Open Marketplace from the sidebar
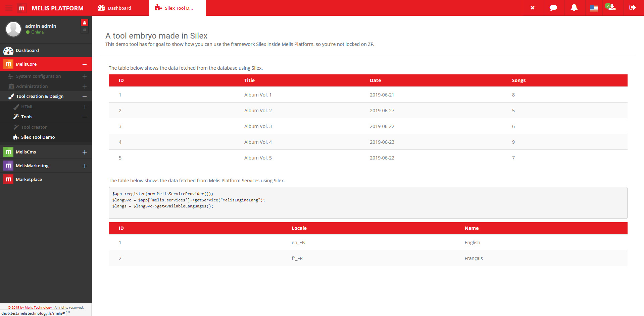Image resolution: width=644 pixels, height=316 pixels. [29, 180]
